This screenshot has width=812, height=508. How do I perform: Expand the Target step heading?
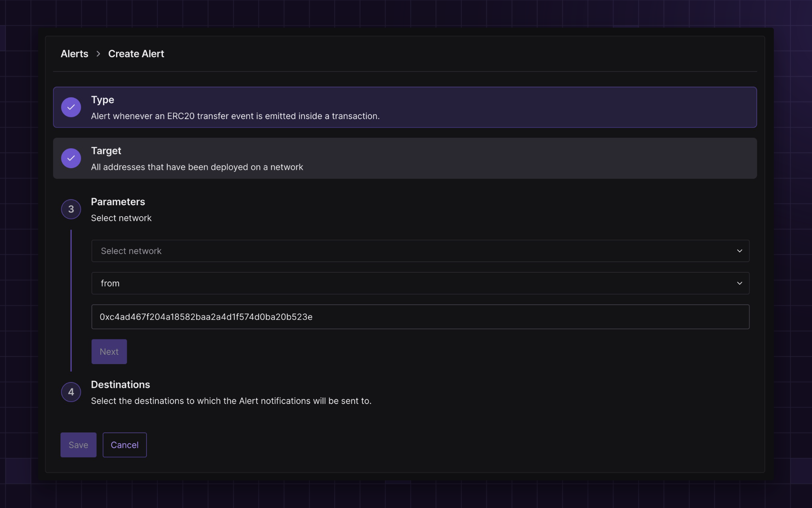pyautogui.click(x=106, y=151)
